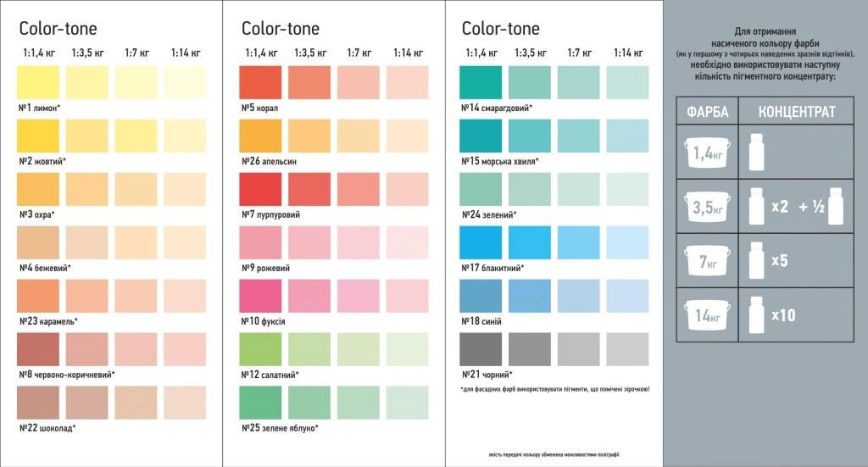The image size is (868, 467).
Task: Click the Color-tone title above the yellow swatches
Action: 58,29
